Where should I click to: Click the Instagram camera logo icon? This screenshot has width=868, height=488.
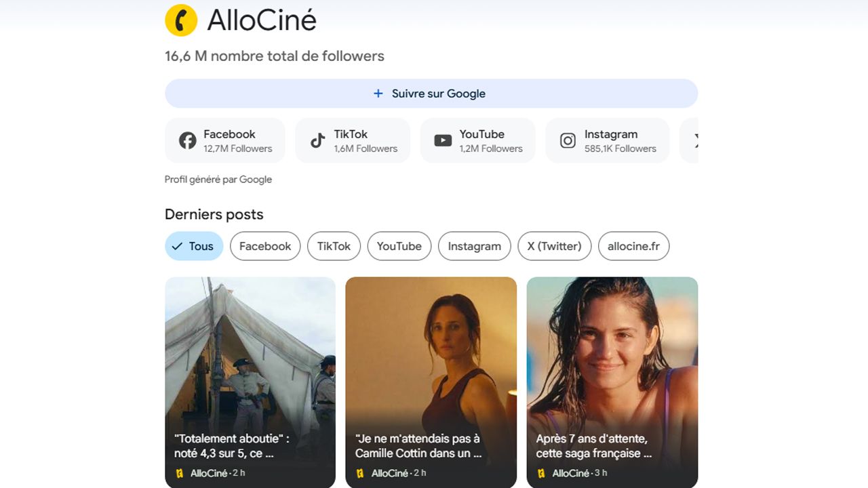point(568,140)
